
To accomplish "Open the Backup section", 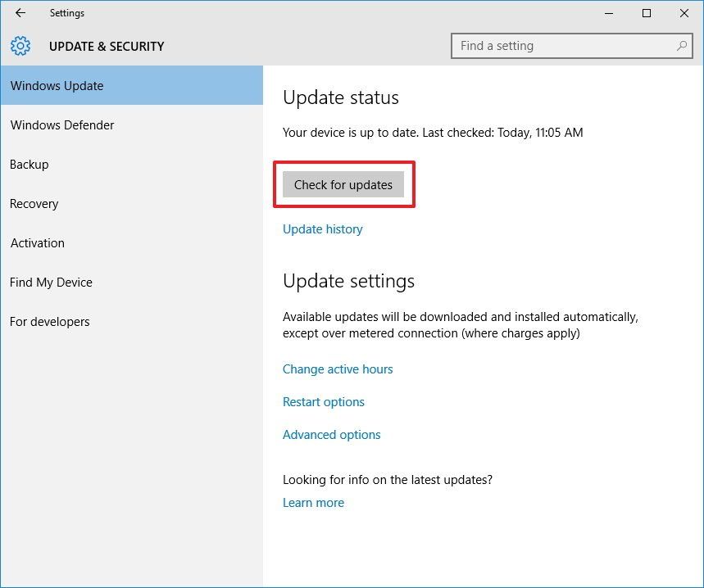I will (29, 164).
